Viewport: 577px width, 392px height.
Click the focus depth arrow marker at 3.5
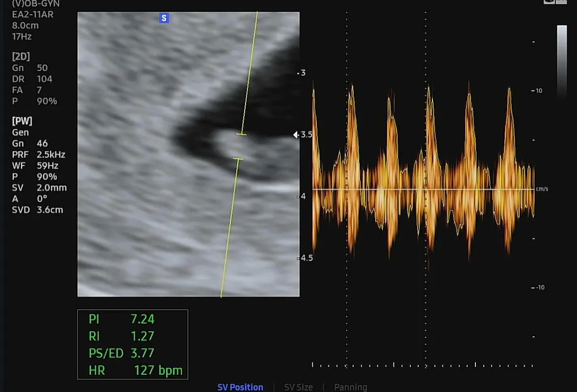tap(295, 135)
